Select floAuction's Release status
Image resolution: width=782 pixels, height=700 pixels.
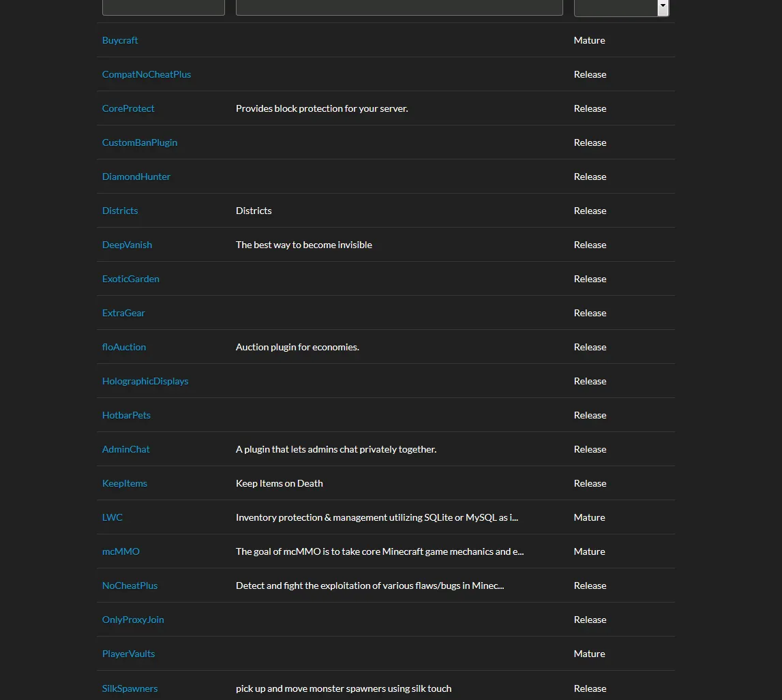coord(590,347)
